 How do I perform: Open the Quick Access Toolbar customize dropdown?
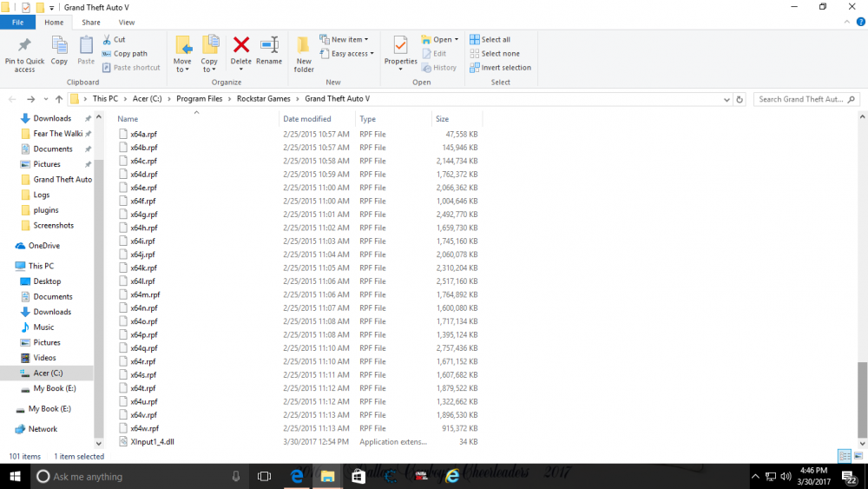point(51,8)
